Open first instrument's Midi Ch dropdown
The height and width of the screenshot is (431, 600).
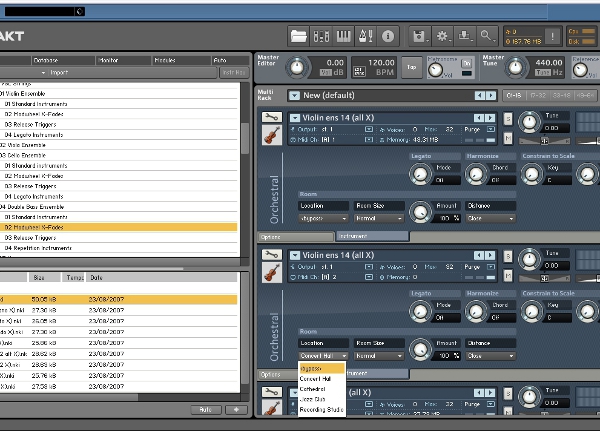[368, 140]
